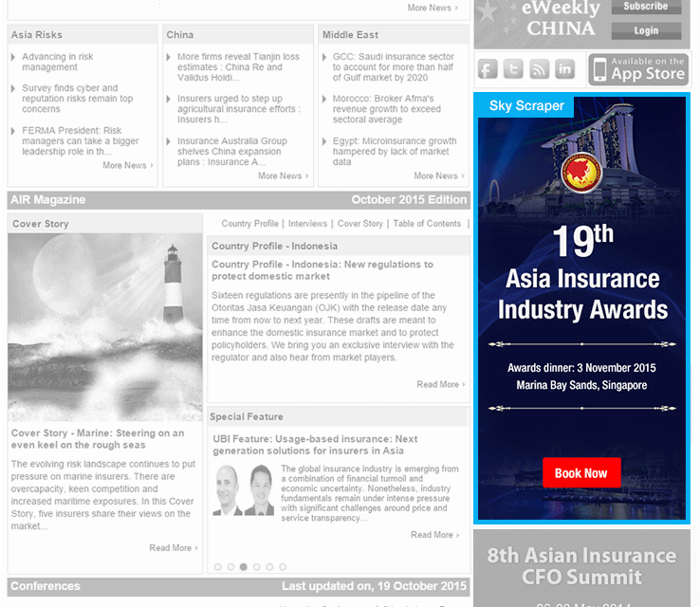This screenshot has height=607, width=700.
Task: Click More News under China
Action: coord(283,175)
